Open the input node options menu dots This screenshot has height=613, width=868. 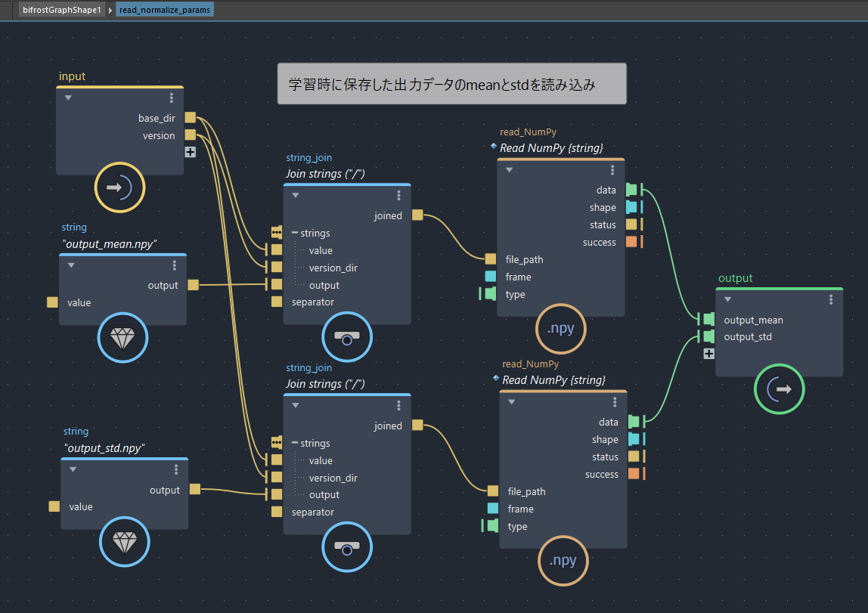[x=172, y=98]
